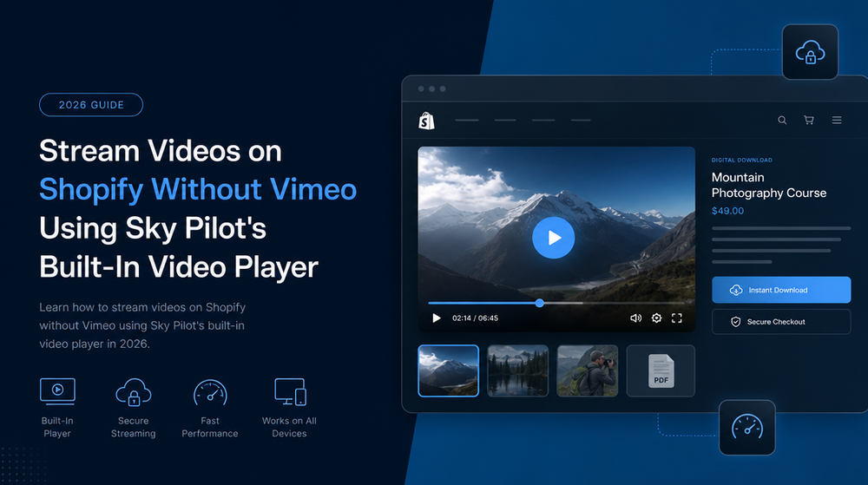Click the Fast Performance gauge icon
This screenshot has width=868, height=485.
[x=210, y=392]
